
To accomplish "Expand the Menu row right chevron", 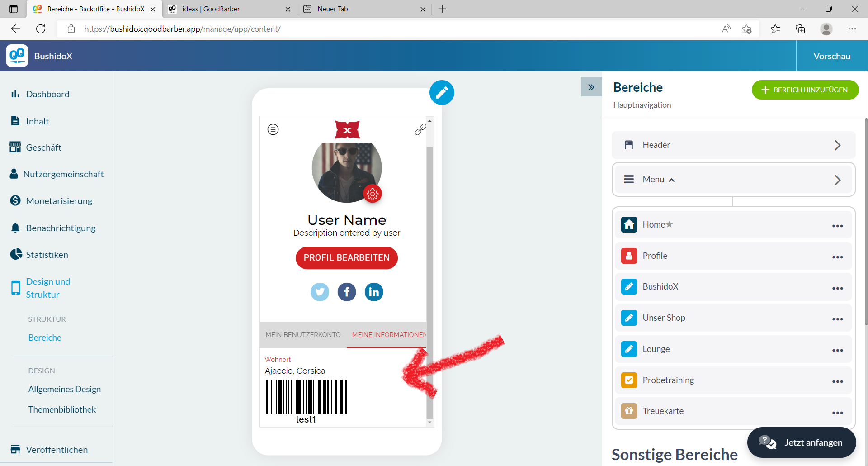I will tap(838, 180).
